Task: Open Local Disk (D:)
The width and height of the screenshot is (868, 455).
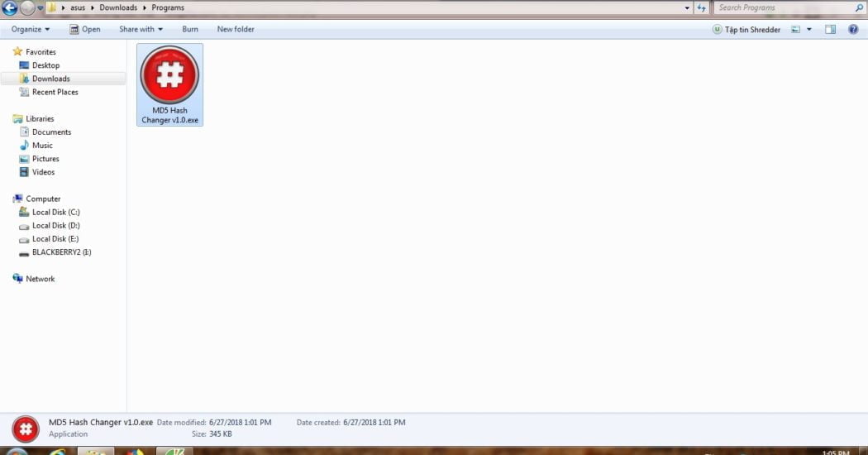Action: coord(56,225)
